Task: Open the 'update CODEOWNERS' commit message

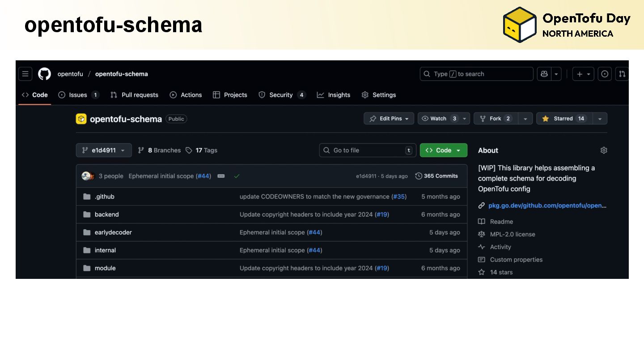Action: pos(314,197)
